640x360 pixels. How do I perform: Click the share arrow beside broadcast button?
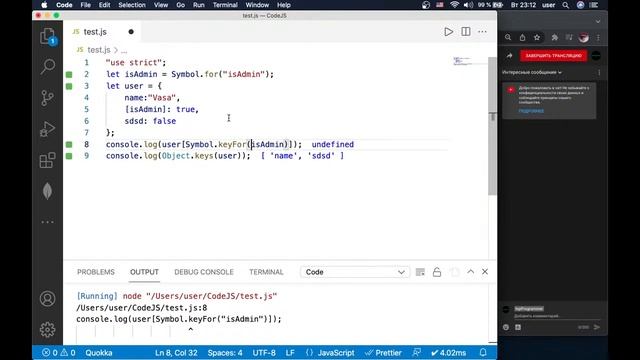509,56
